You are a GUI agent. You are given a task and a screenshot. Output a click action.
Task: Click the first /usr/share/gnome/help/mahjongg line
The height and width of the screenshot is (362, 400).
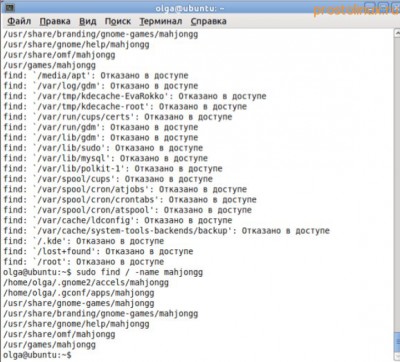coord(76,45)
